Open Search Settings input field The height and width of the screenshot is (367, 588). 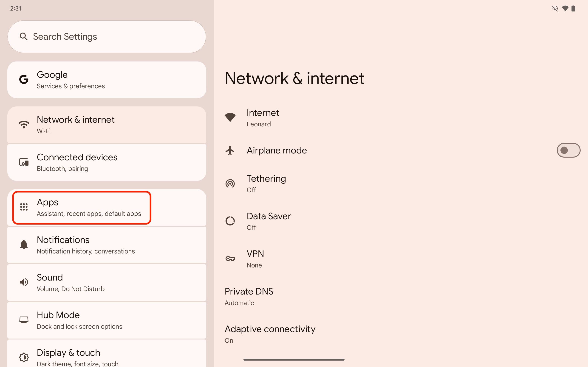click(107, 36)
